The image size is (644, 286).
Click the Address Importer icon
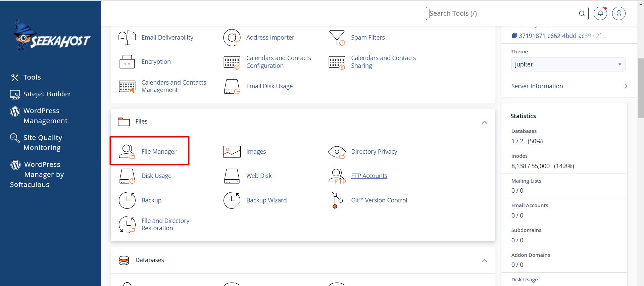click(x=232, y=38)
